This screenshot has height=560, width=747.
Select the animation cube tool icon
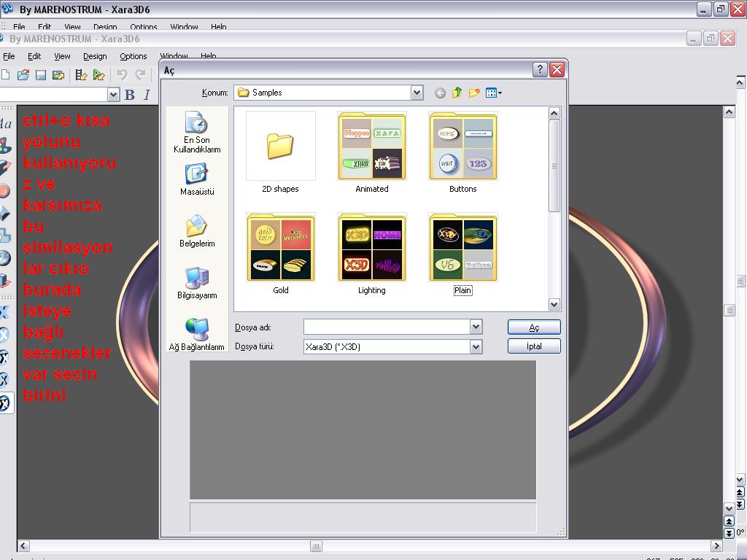tap(5, 281)
